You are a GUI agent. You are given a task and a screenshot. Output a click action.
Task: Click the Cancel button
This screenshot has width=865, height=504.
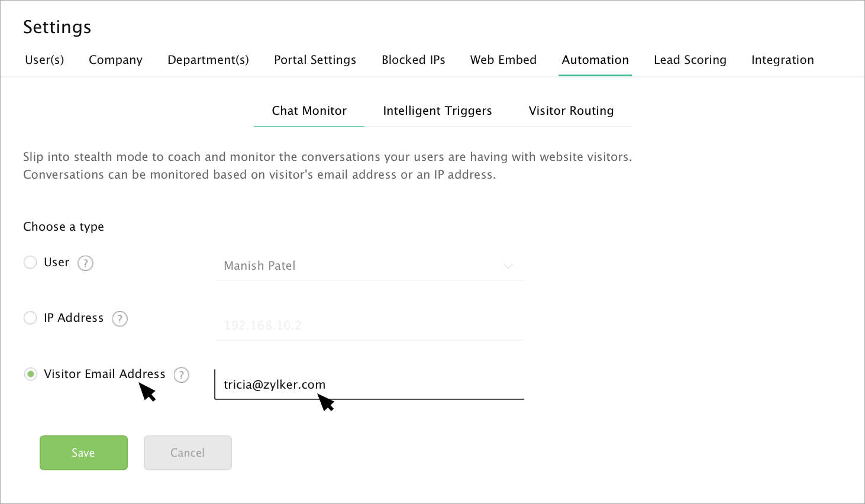tap(188, 453)
